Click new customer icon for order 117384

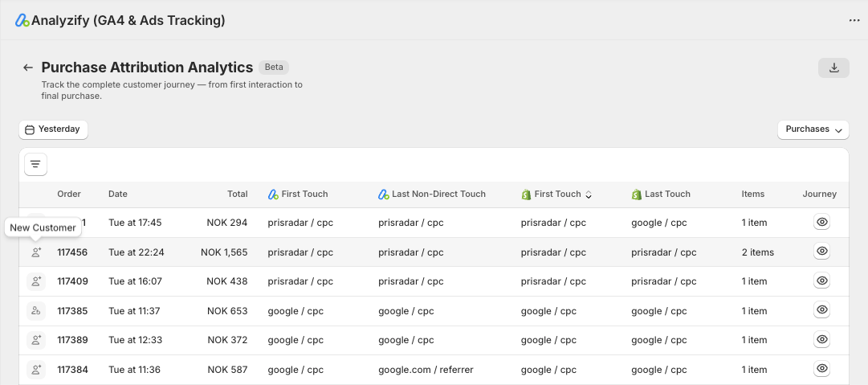click(36, 370)
